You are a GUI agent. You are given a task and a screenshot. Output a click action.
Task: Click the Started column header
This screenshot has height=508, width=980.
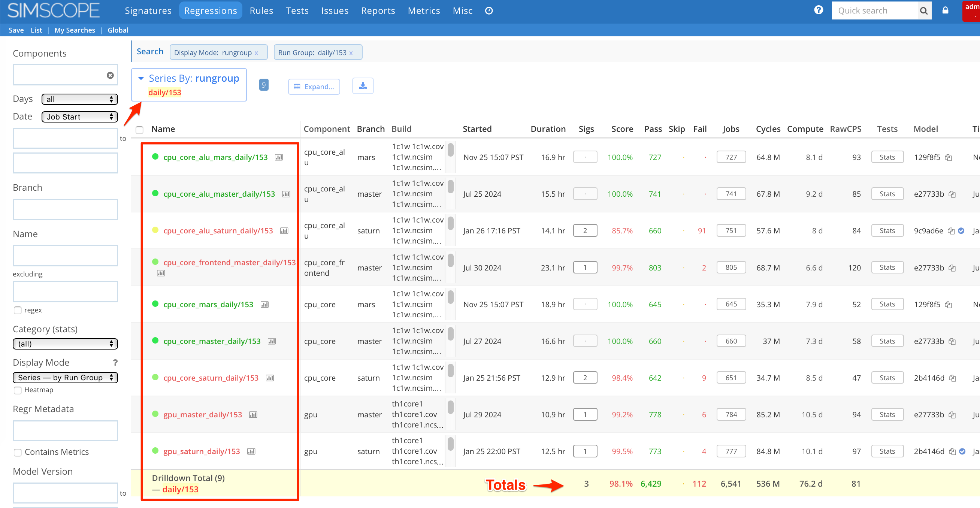(477, 129)
